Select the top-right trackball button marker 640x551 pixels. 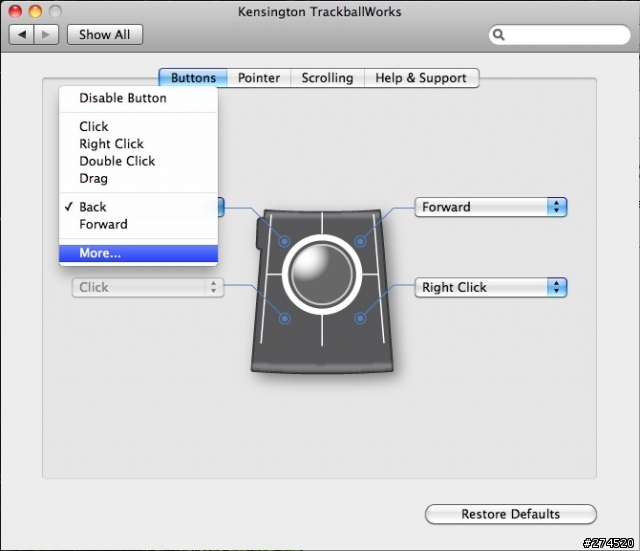[x=360, y=242]
